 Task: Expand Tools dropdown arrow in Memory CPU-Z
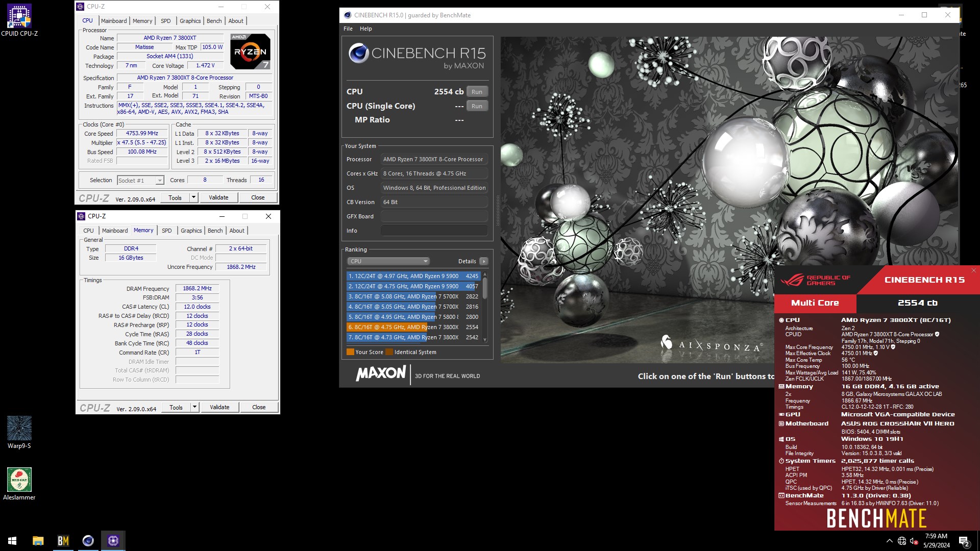coord(194,407)
